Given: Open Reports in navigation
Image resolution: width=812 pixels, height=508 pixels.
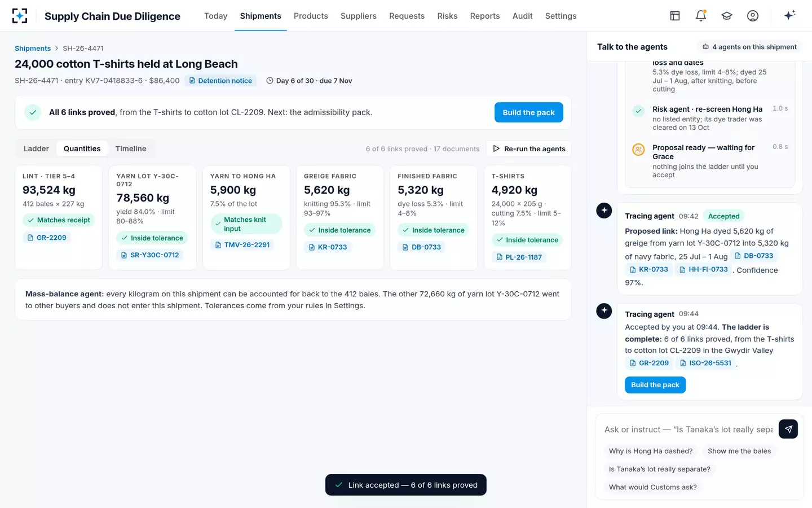Looking at the screenshot, I should pyautogui.click(x=485, y=16).
